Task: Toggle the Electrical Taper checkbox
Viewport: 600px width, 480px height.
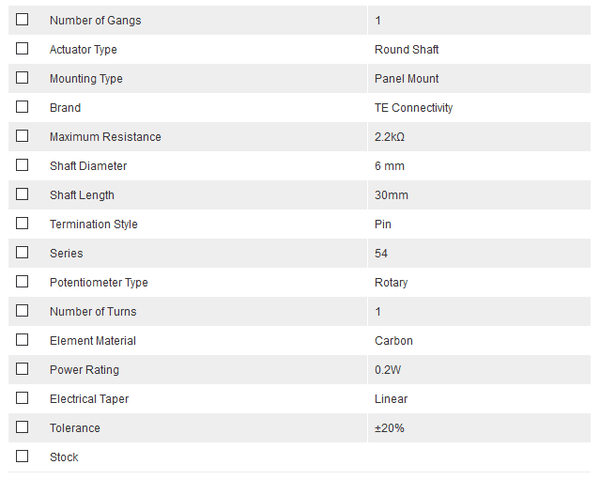Action: point(22,398)
